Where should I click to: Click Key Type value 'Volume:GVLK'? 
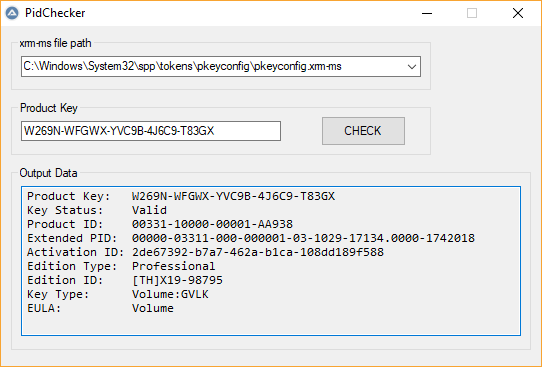[170, 294]
